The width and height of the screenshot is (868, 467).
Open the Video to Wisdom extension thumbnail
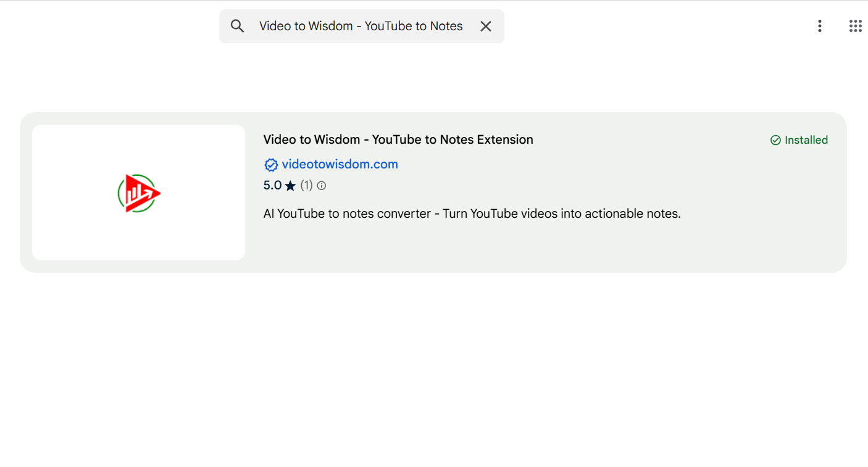138,192
